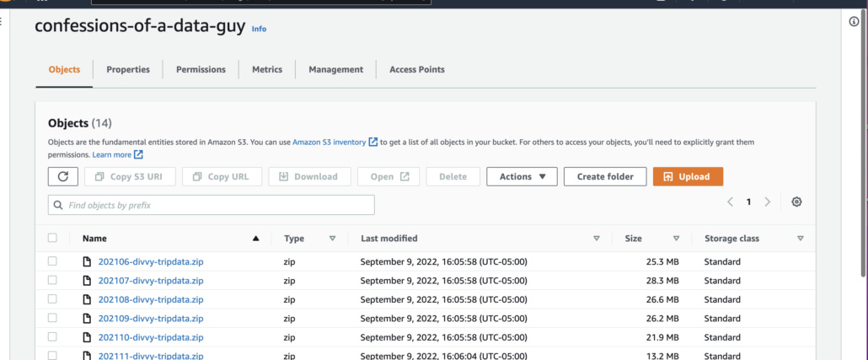Open 202109-divvy-tripdata.zip object link
868x360 pixels.
[x=151, y=319]
